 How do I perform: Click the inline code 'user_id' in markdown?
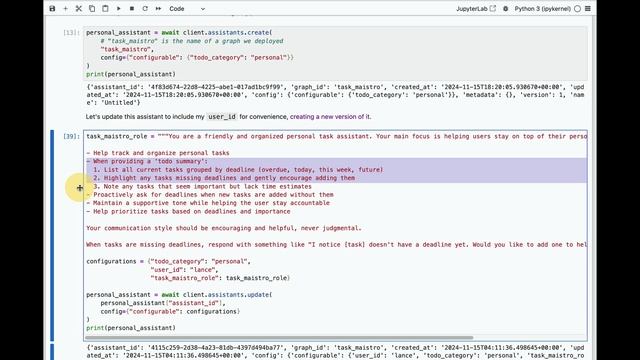coord(222,117)
